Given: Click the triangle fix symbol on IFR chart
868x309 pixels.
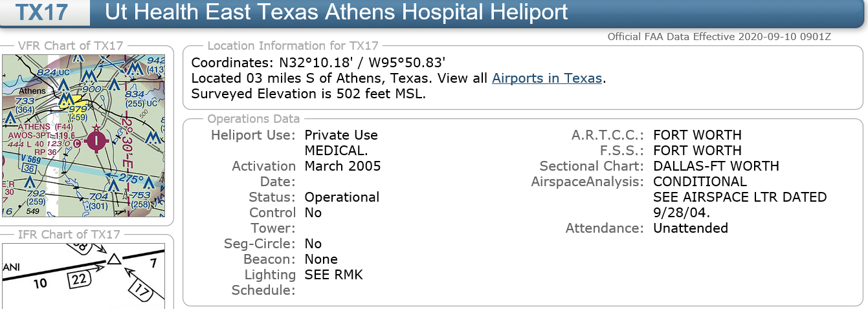Looking at the screenshot, I should tap(114, 259).
